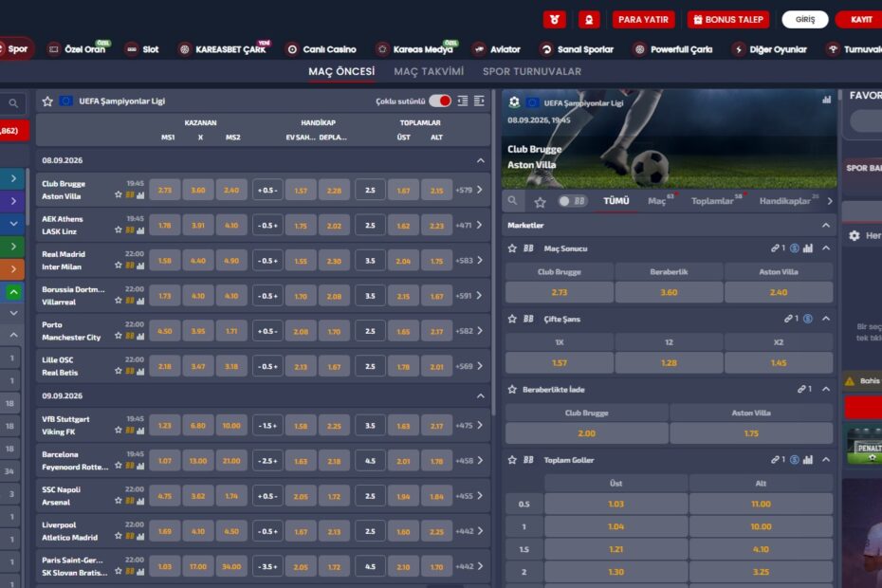This screenshot has height=588, width=882.
Task: Select 4.90 MS2 odds for Real Madrid match
Action: tap(231, 261)
